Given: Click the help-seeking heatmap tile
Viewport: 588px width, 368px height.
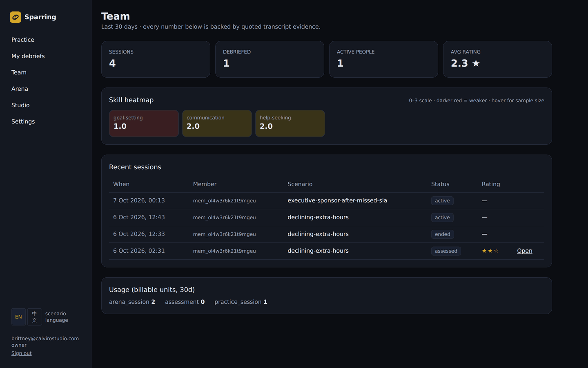Looking at the screenshot, I should point(290,123).
